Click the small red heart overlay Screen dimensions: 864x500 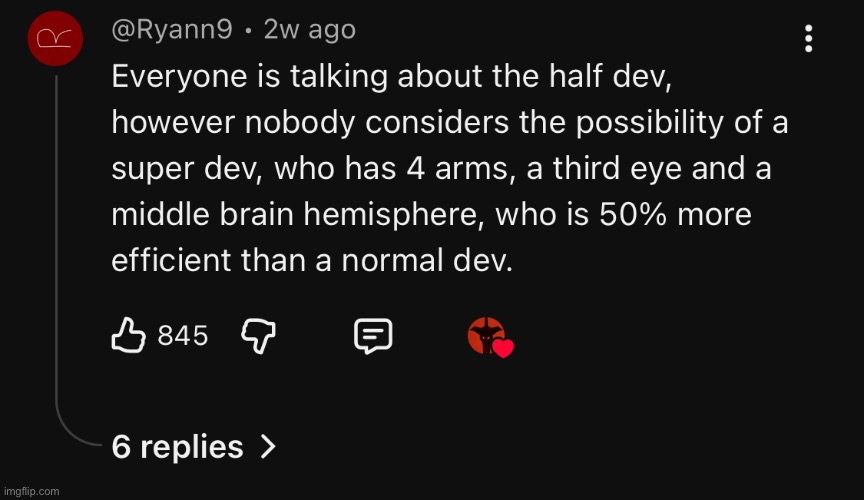coord(503,349)
